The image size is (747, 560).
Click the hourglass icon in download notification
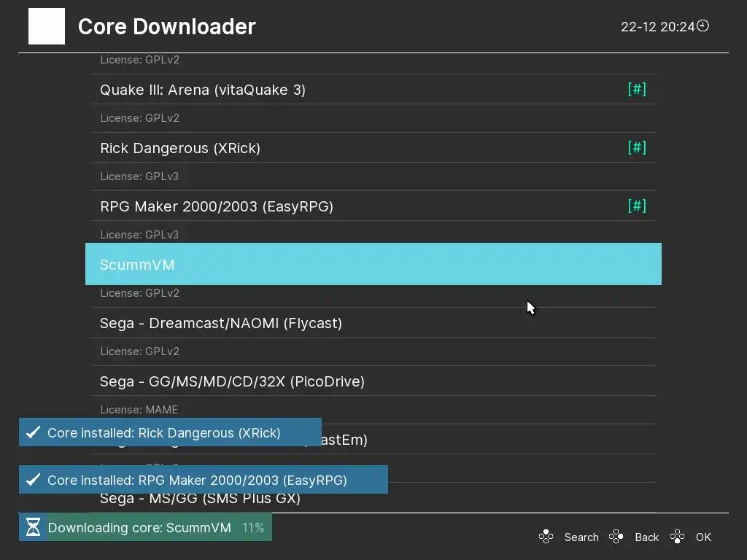point(33,527)
